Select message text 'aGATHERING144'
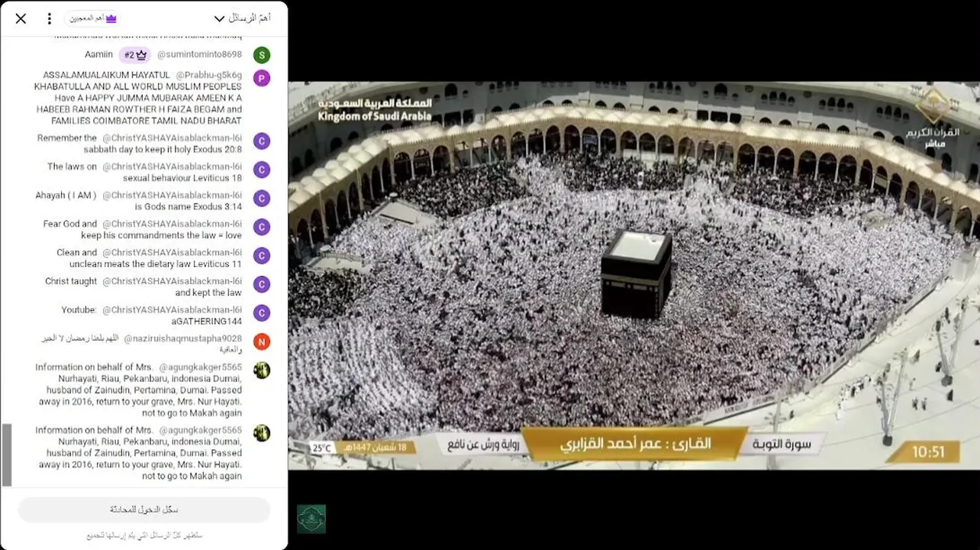 pyautogui.click(x=207, y=322)
